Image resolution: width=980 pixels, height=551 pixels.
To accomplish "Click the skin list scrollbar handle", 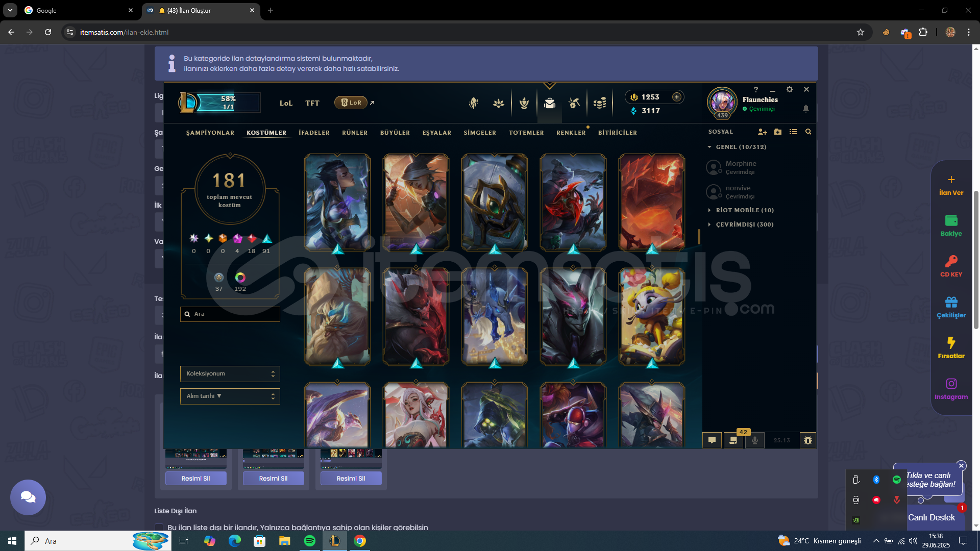I will click(699, 236).
